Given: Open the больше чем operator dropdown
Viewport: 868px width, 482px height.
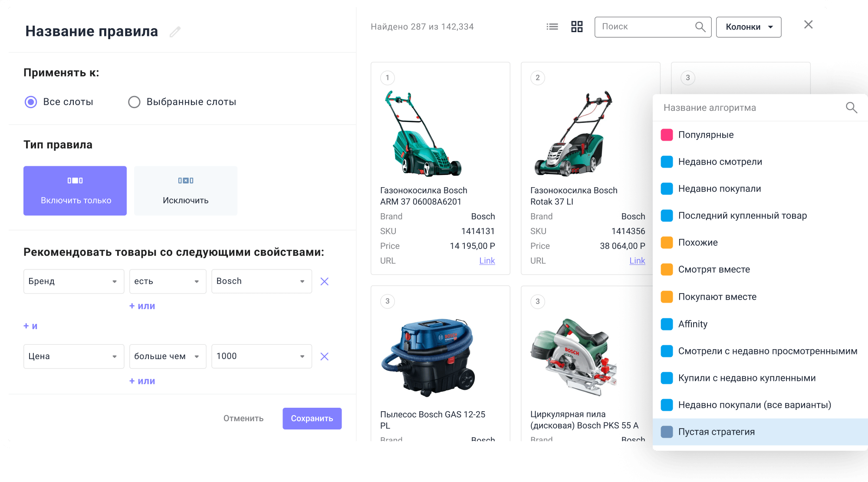Looking at the screenshot, I should (x=168, y=357).
